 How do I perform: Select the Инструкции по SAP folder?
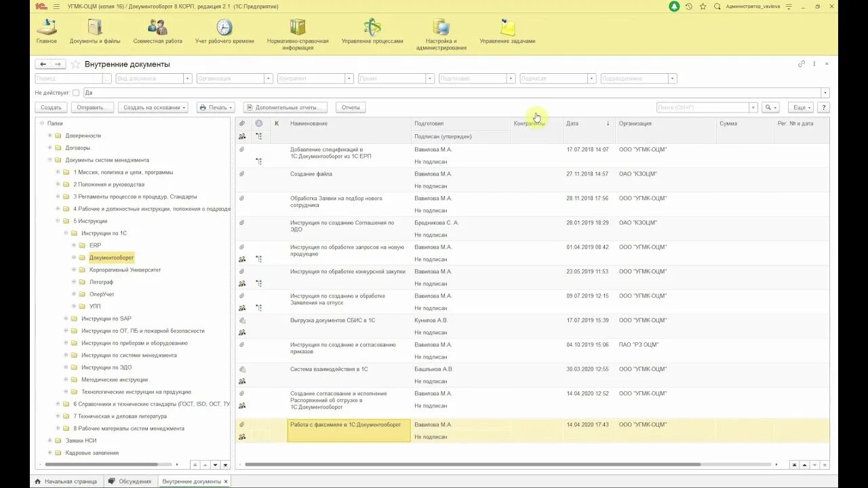[106, 319]
